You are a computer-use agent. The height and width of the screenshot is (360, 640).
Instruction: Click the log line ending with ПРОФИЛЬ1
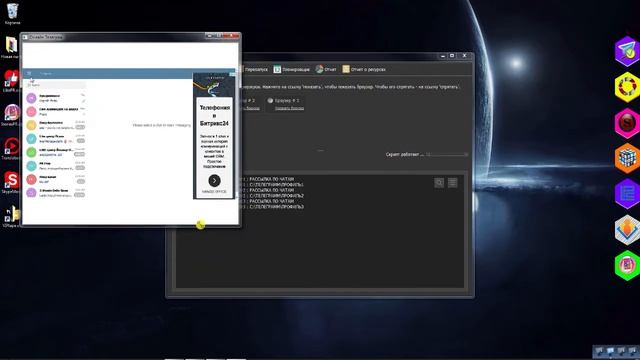point(276,184)
